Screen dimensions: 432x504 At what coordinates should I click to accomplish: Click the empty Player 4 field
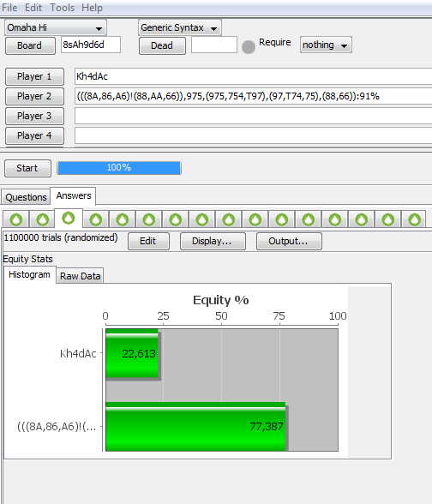(x=254, y=135)
